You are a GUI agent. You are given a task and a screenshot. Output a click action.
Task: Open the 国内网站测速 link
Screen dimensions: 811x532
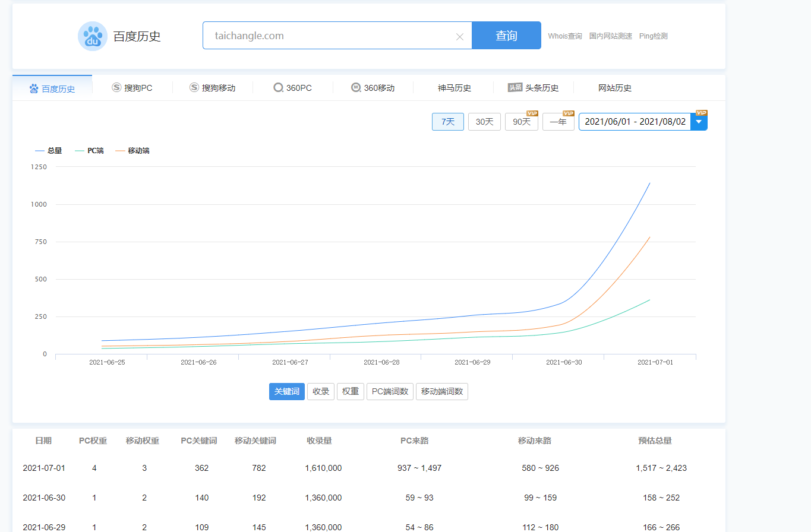coord(611,36)
